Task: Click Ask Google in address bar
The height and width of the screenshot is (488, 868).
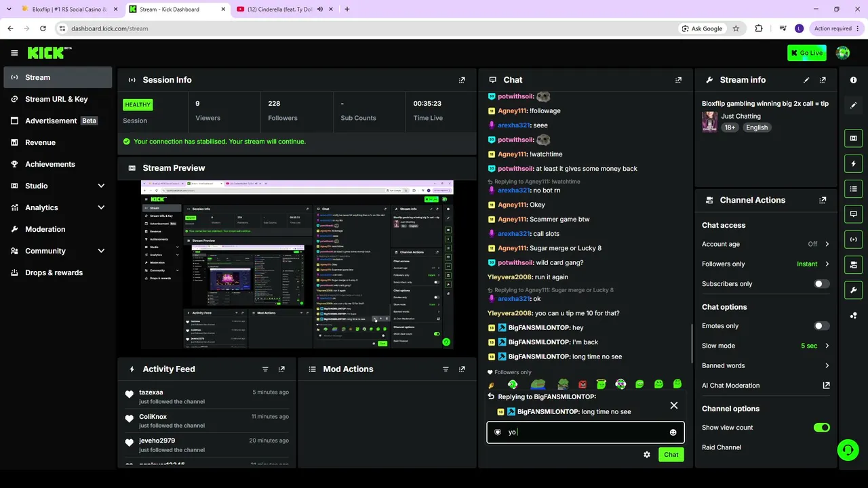Action: click(x=701, y=28)
